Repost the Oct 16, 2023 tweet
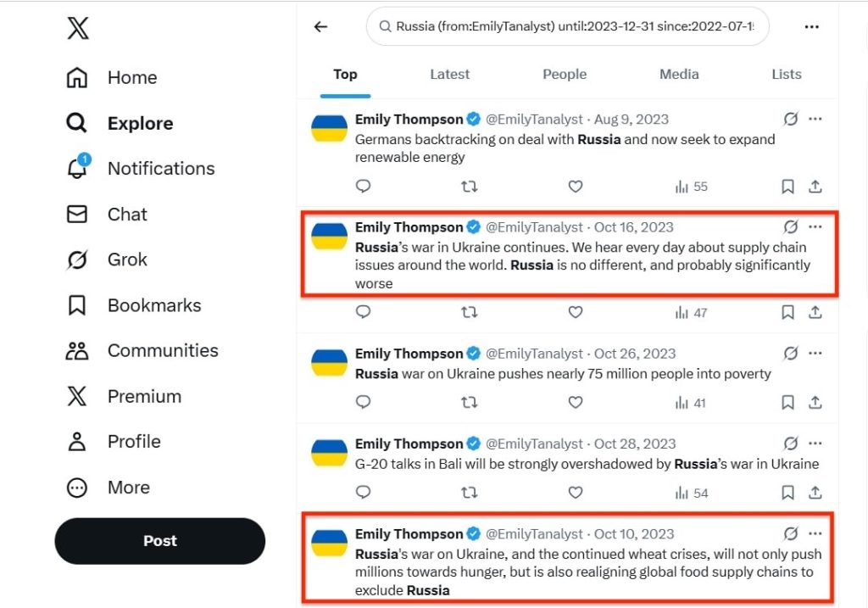Image resolution: width=868 pixels, height=608 pixels. tap(469, 312)
